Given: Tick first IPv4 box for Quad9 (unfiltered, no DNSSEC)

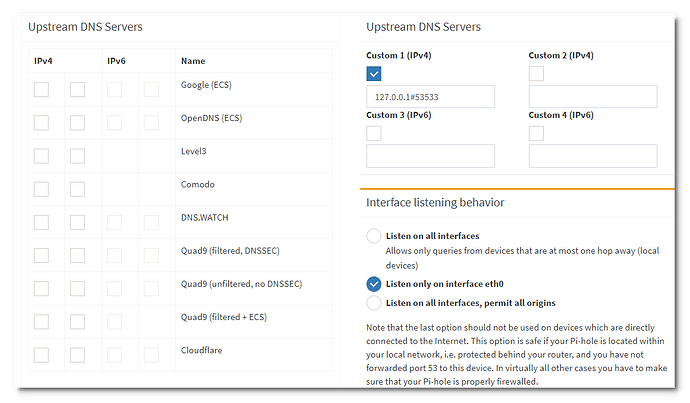Looking at the screenshot, I should coord(41,288).
